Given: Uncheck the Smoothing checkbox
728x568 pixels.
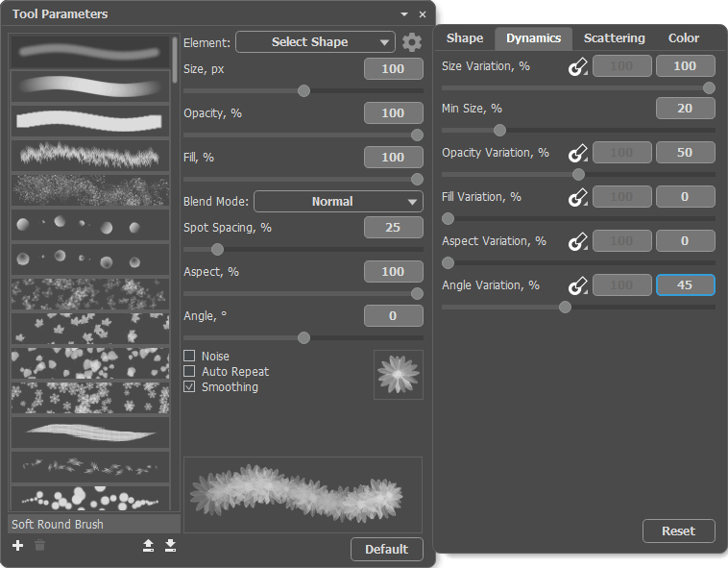Looking at the screenshot, I should point(189,387).
